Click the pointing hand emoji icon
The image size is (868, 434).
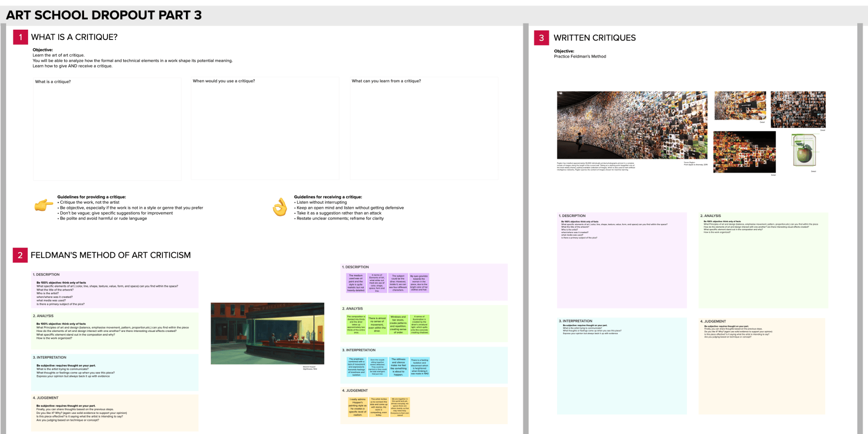point(44,205)
